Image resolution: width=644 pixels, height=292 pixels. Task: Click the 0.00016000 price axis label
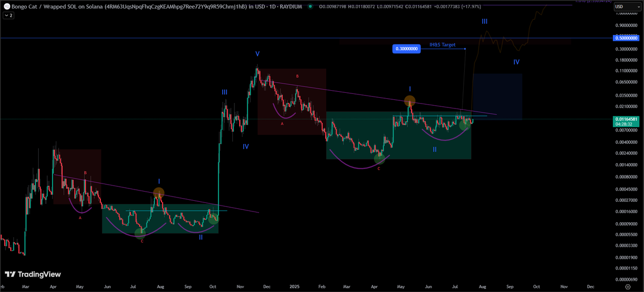pos(626,211)
